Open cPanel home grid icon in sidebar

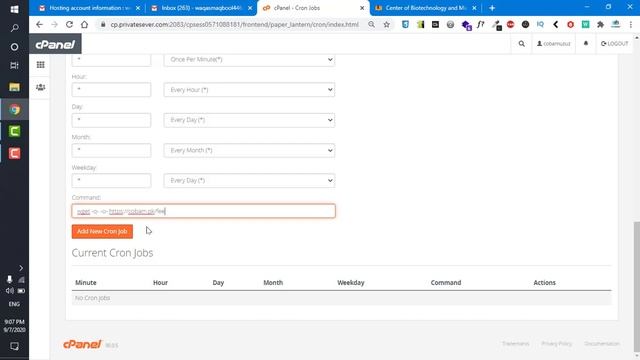click(40, 65)
